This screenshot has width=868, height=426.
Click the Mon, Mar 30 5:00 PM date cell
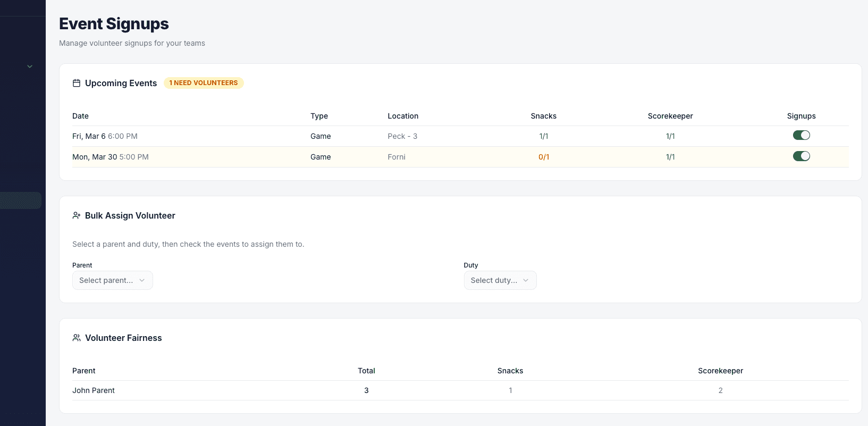pos(111,157)
